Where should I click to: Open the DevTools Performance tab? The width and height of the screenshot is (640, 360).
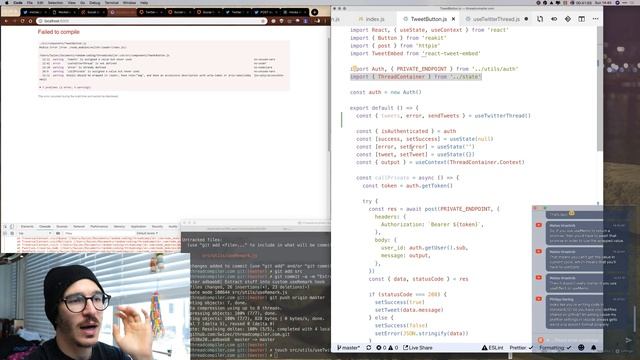99,227
